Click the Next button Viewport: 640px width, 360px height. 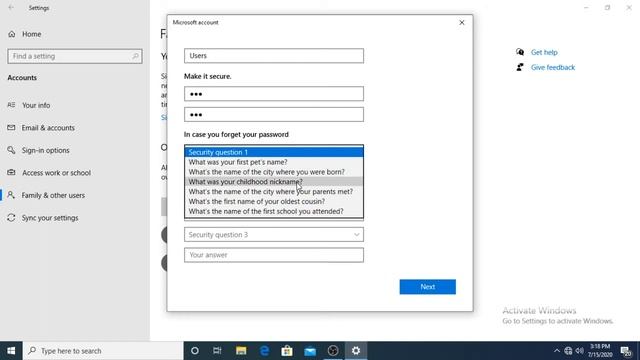(427, 287)
